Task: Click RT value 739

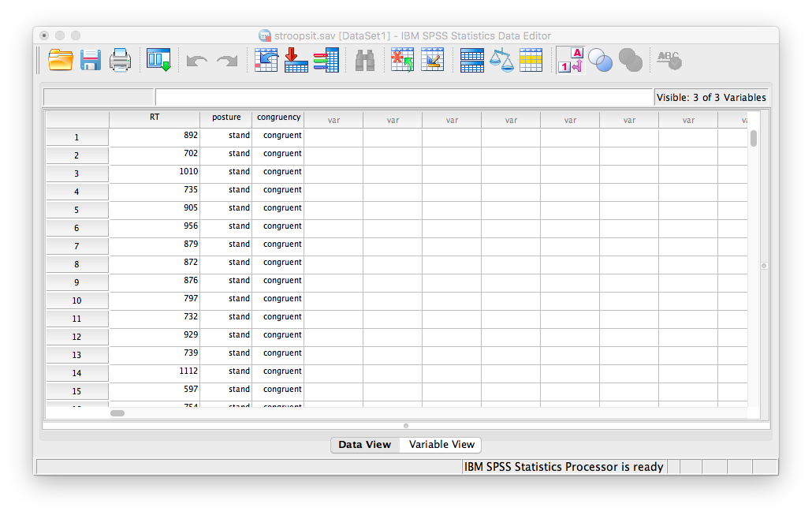Action: (191, 353)
